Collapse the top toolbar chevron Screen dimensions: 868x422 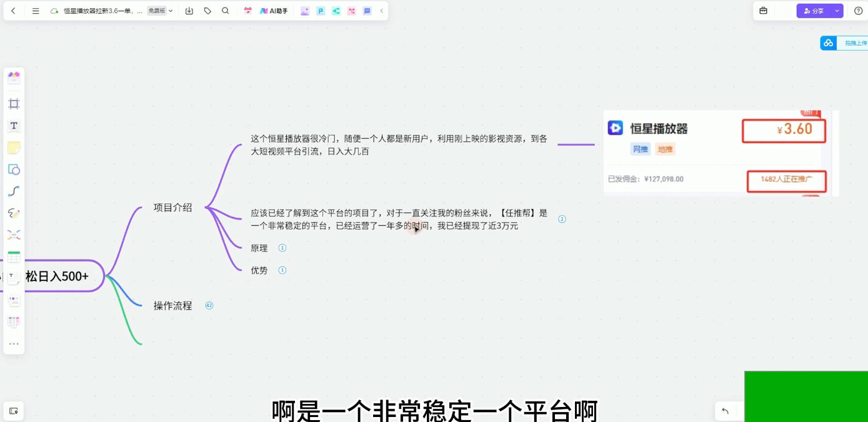(x=382, y=11)
